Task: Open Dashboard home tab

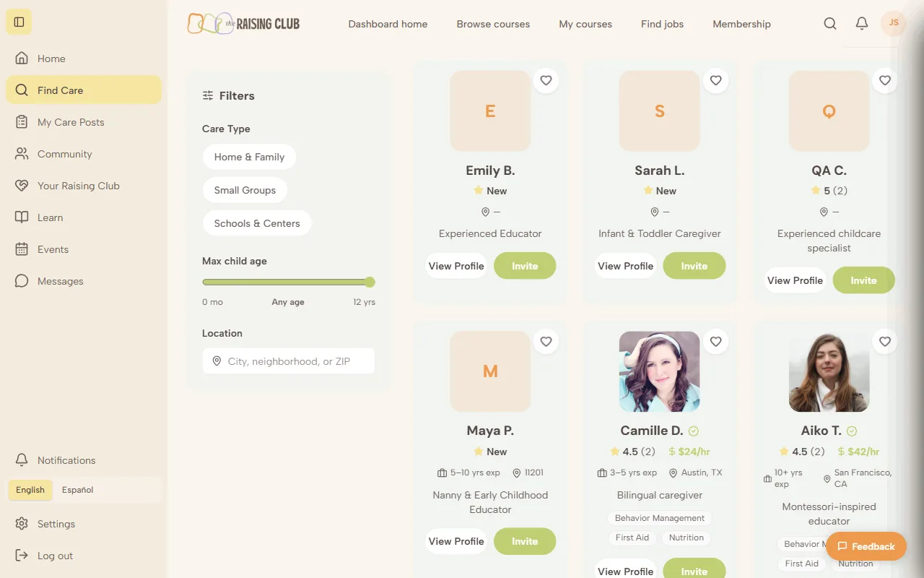Action: pos(388,24)
